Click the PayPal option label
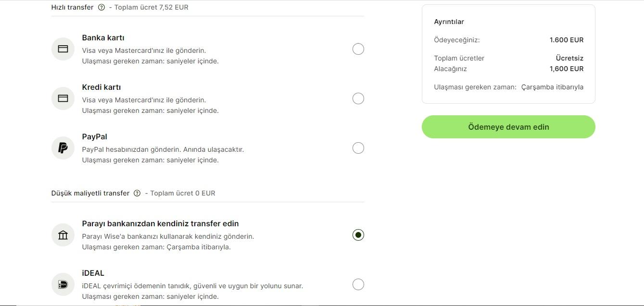 coord(94,136)
